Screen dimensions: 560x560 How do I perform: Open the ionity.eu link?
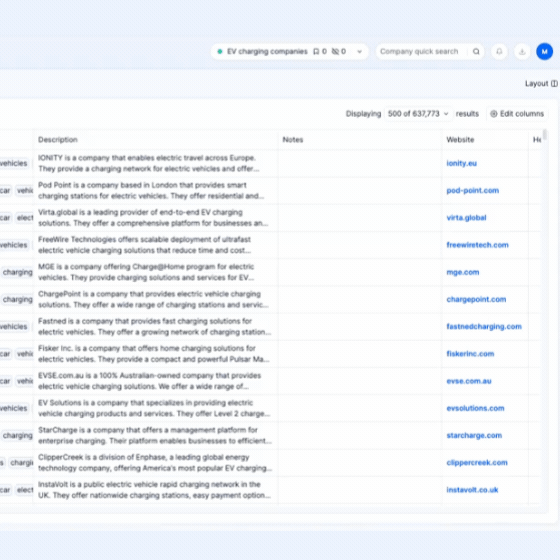point(461,163)
